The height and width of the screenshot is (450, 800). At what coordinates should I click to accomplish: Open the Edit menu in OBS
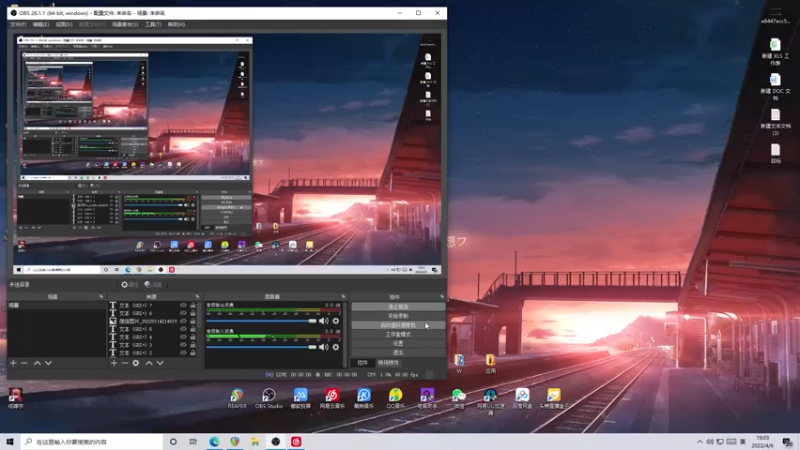tap(41, 24)
